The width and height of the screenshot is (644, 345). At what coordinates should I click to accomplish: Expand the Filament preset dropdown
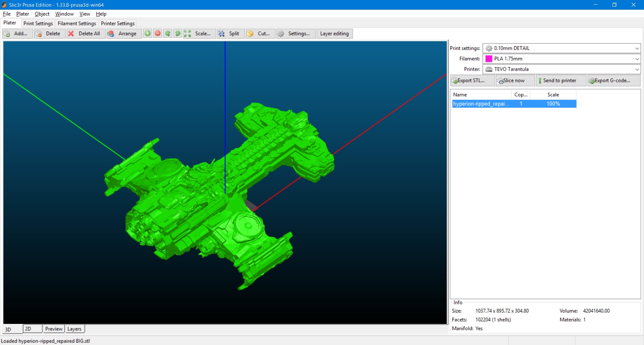click(637, 59)
